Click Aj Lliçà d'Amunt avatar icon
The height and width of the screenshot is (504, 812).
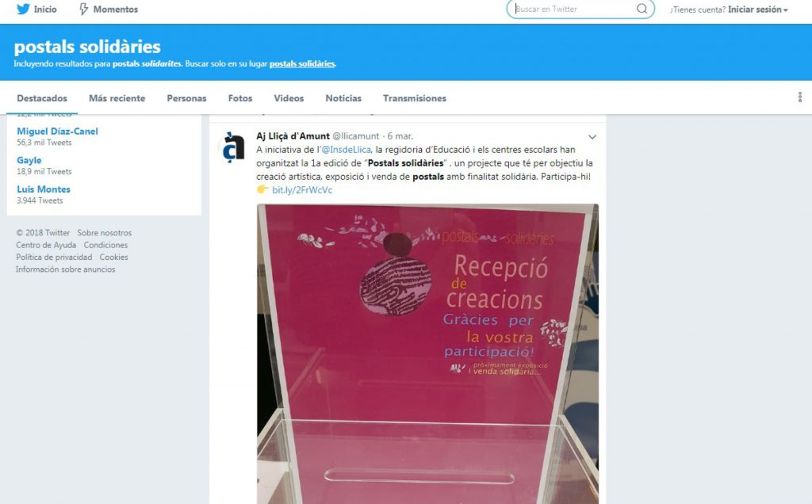233,147
